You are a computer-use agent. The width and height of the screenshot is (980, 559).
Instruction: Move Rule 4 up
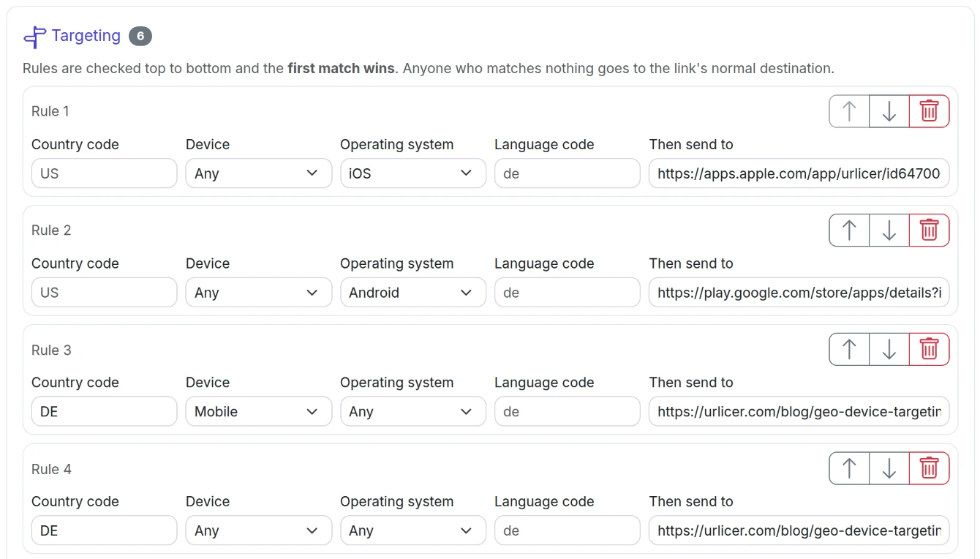849,468
